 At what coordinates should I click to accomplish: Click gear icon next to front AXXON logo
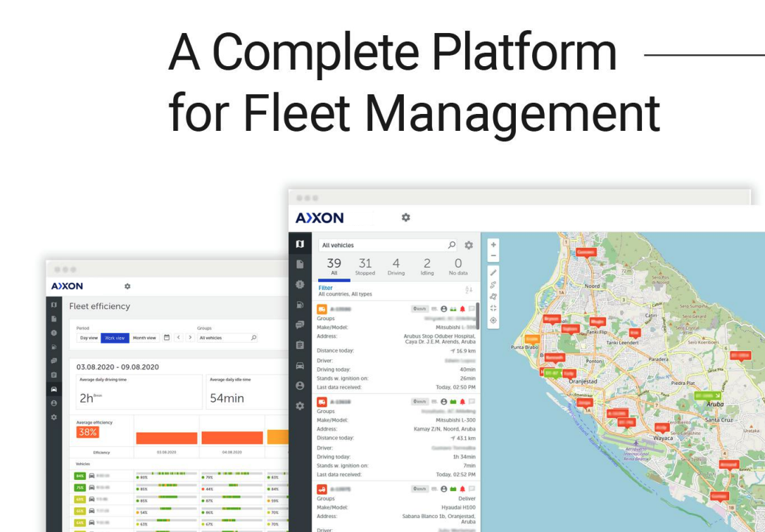pos(405,217)
